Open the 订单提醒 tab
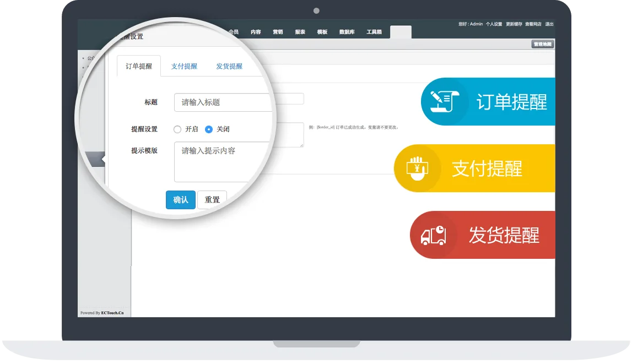This screenshot has height=364, width=632. click(139, 66)
